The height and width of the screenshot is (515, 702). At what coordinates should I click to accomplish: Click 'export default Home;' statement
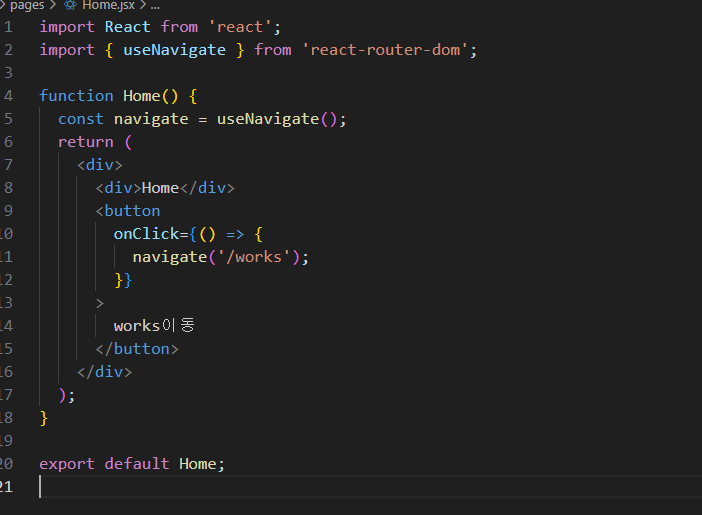click(x=132, y=464)
